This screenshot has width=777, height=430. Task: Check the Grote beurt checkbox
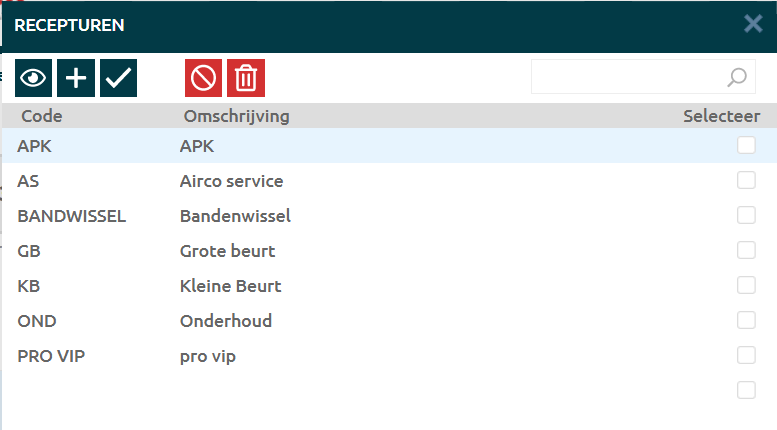[x=746, y=251]
